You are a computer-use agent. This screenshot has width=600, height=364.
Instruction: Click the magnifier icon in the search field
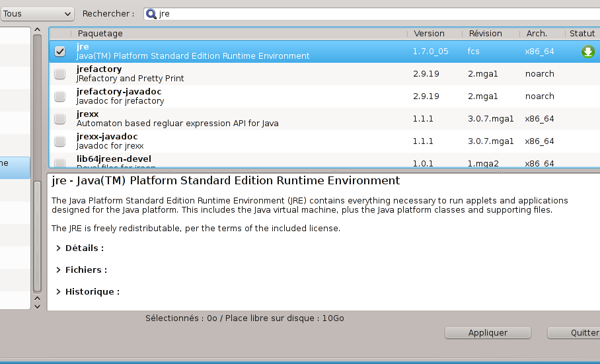[x=151, y=14]
